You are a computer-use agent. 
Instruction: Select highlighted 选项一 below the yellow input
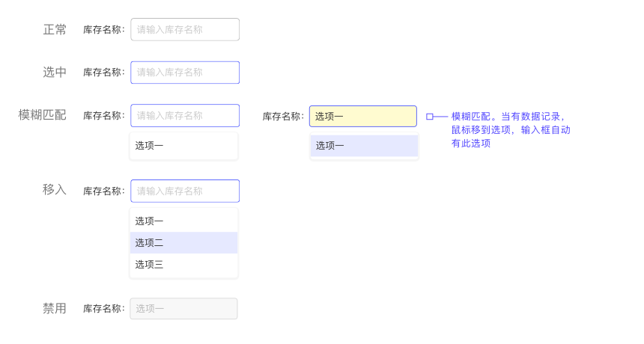click(364, 146)
